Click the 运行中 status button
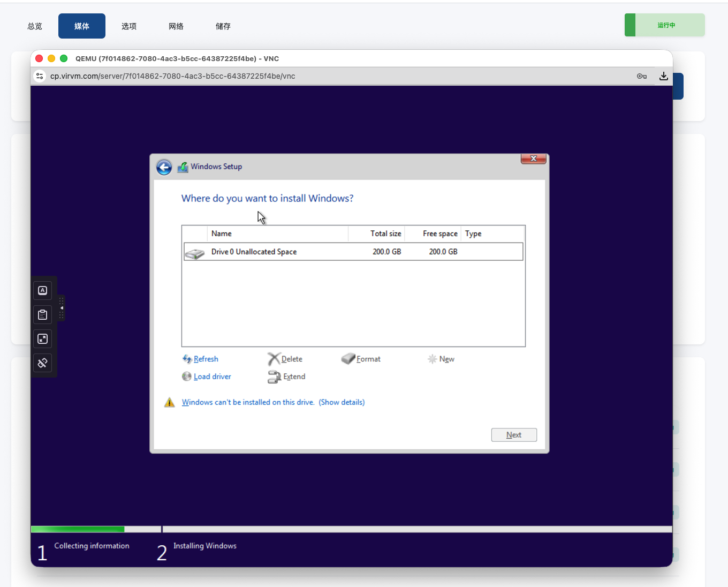Screen dimensions: 728x587 [665, 25]
